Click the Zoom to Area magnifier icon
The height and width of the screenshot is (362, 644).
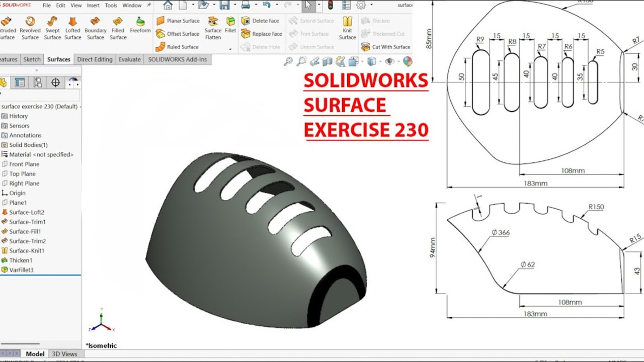(301, 61)
